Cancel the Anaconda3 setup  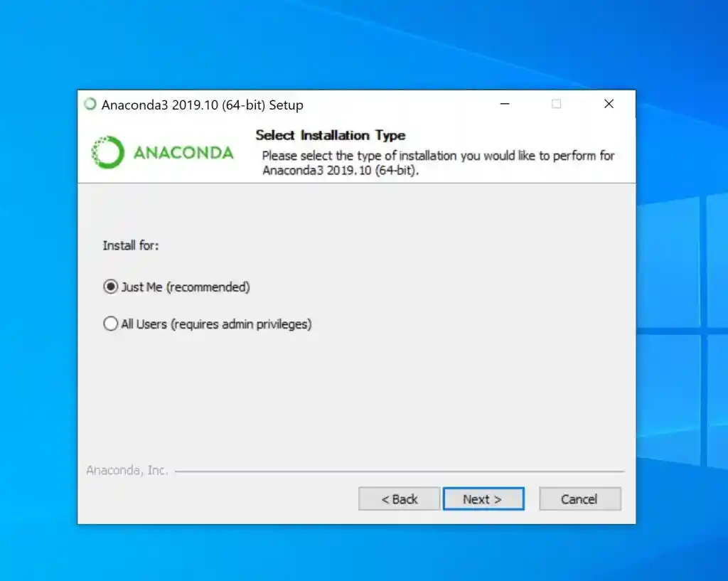pos(579,499)
